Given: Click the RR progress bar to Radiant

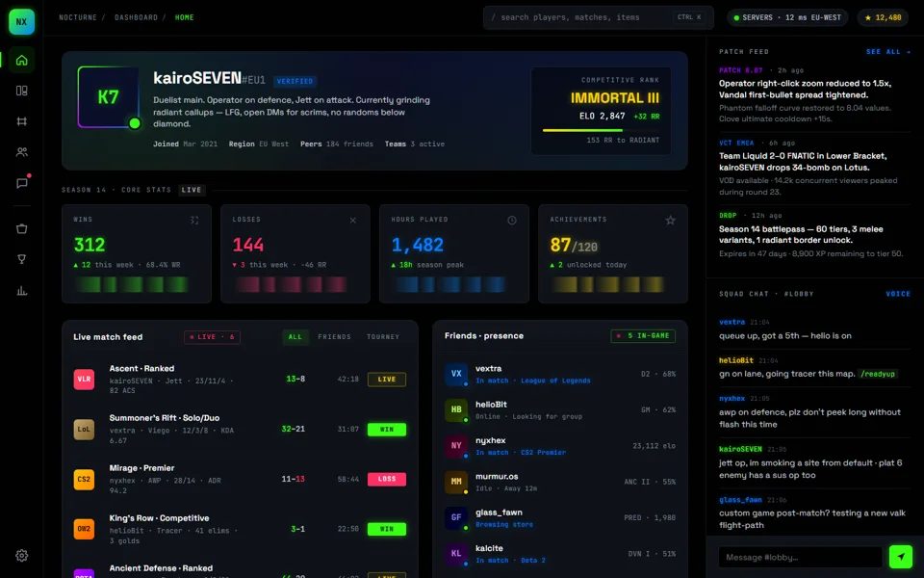Looking at the screenshot, I should (601, 130).
